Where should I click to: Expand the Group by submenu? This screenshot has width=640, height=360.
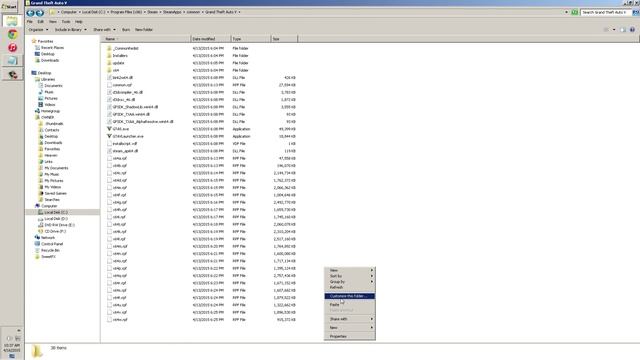tap(350, 282)
